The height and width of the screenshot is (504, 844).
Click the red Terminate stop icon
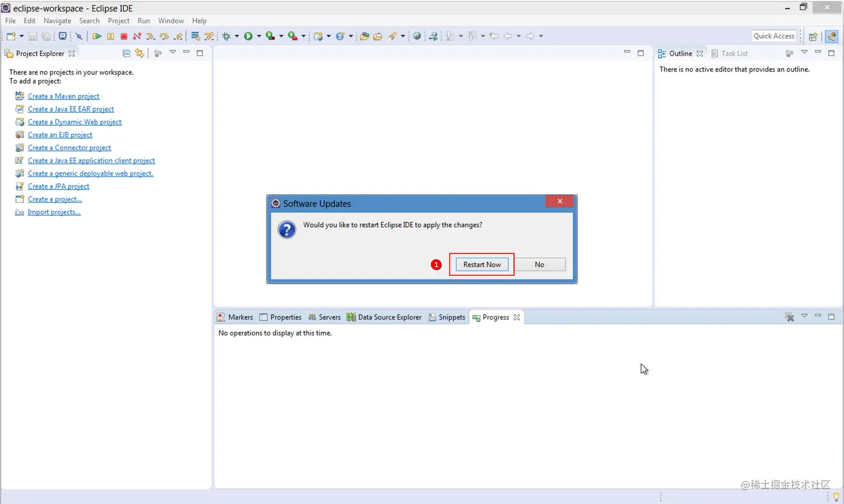124,36
